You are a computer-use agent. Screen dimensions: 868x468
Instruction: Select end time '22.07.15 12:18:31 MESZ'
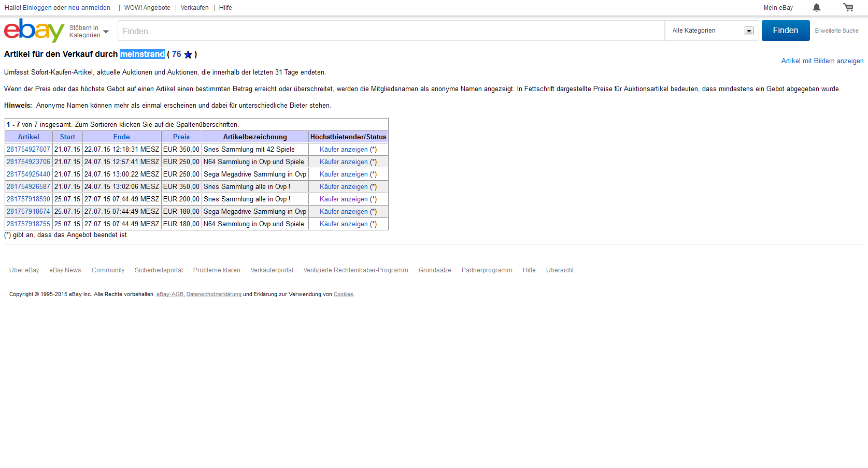[x=122, y=149]
